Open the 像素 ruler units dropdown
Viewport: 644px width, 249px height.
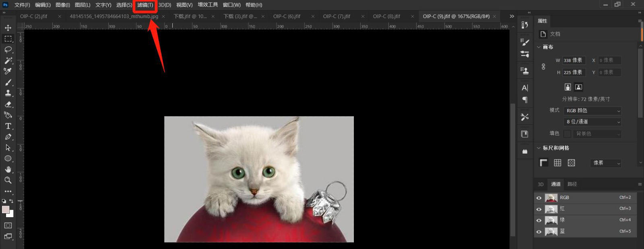click(x=606, y=163)
